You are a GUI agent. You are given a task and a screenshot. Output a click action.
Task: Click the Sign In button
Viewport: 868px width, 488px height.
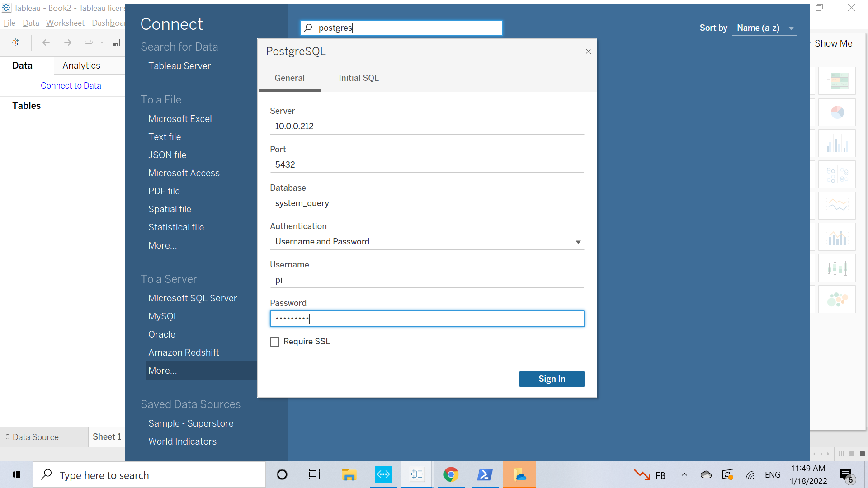point(552,379)
